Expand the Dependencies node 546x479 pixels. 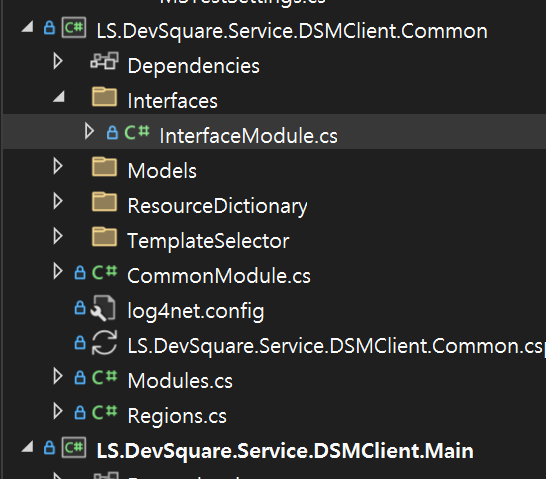pos(58,61)
